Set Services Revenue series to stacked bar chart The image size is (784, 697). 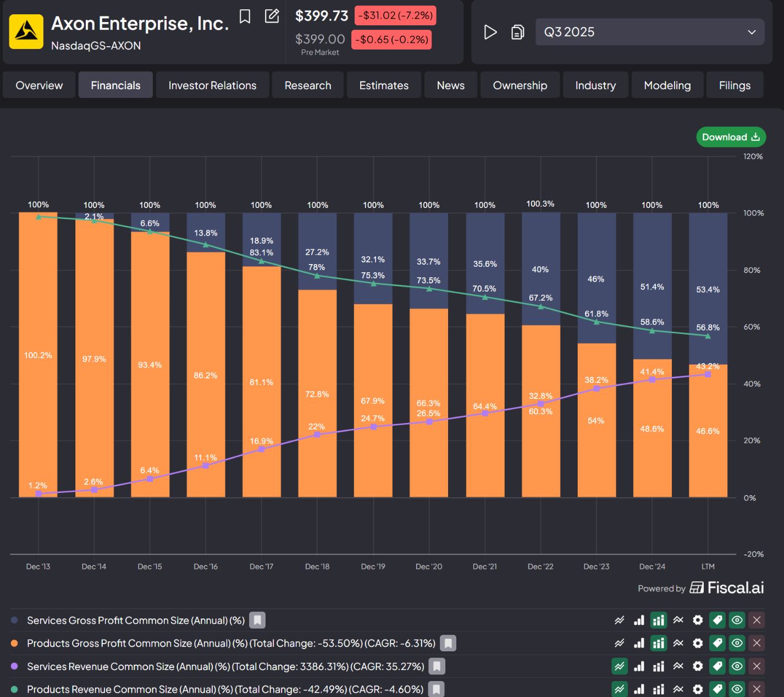[658, 666]
